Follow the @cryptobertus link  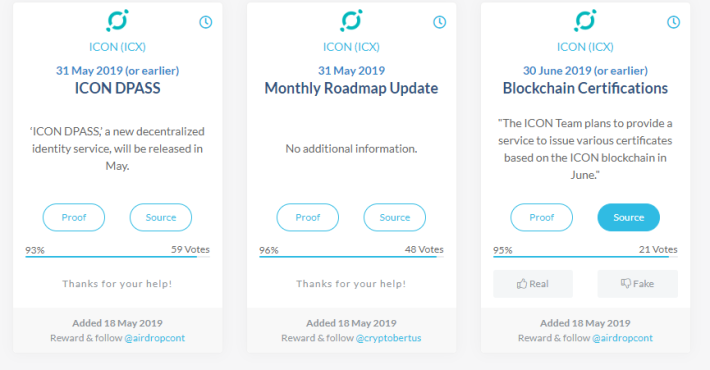click(x=389, y=338)
